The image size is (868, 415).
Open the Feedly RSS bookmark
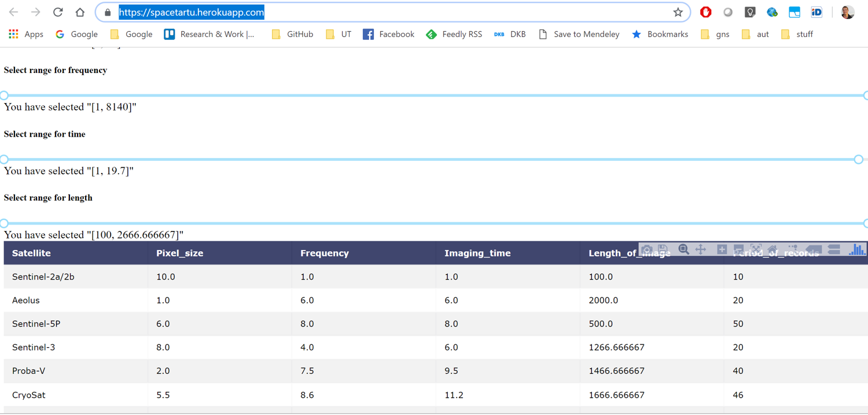coord(454,34)
